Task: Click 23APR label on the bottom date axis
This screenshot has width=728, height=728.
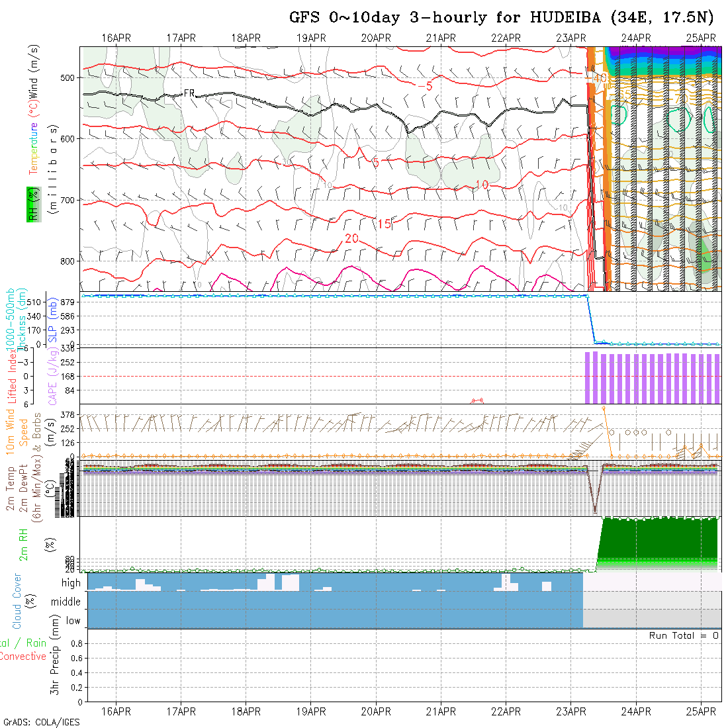Action: pos(571,711)
